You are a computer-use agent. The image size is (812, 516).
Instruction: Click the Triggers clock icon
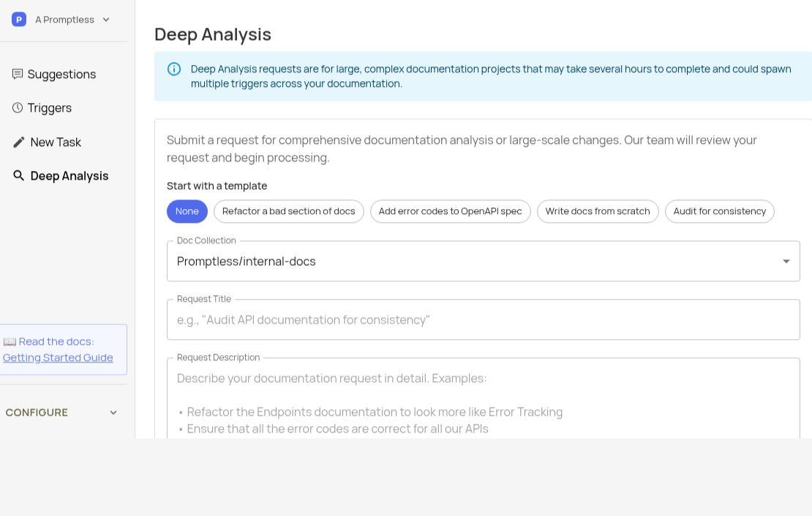pos(18,107)
